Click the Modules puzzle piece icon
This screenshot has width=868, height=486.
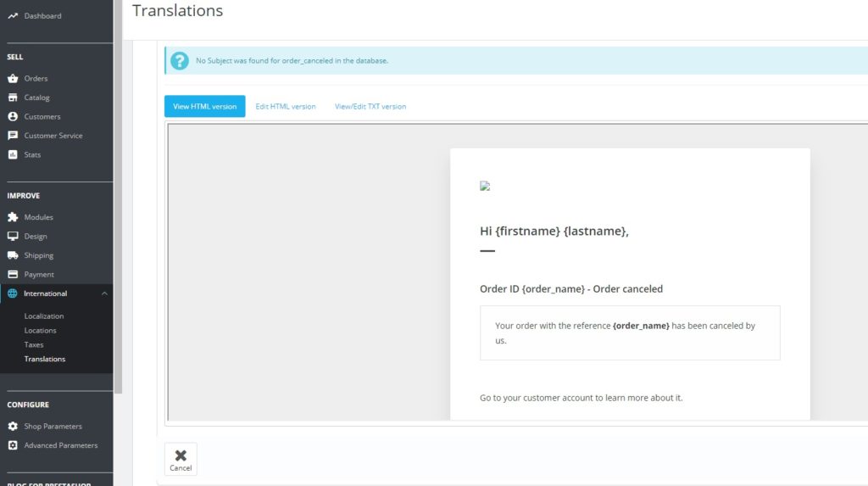coord(13,217)
